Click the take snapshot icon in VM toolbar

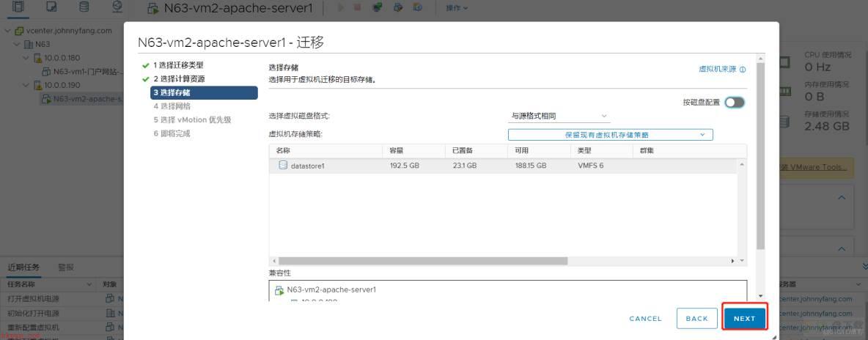(418, 8)
